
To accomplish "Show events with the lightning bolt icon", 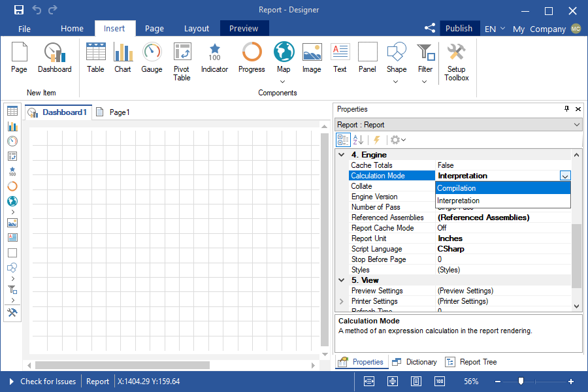I will tap(377, 140).
